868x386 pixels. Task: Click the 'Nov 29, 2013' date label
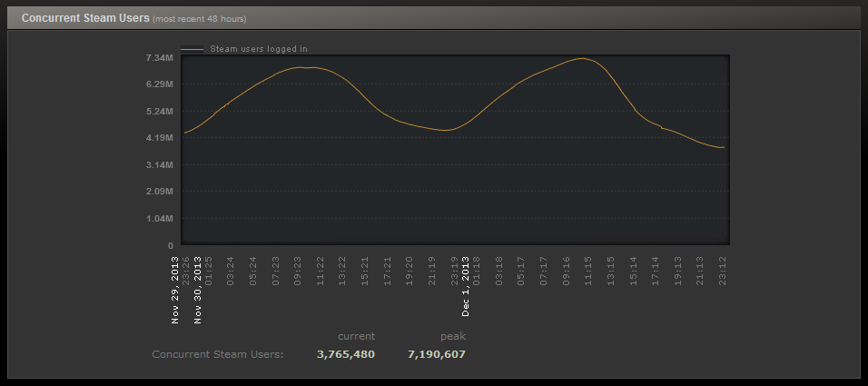(175, 290)
